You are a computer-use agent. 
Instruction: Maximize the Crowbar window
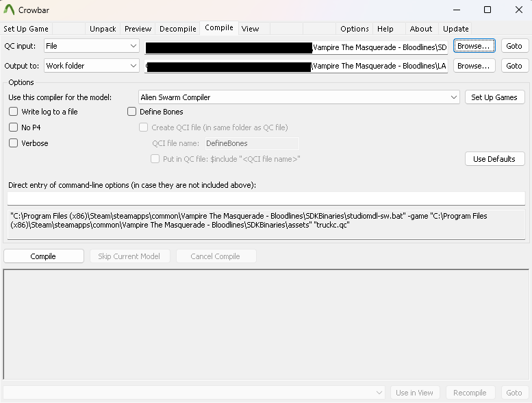click(487, 10)
